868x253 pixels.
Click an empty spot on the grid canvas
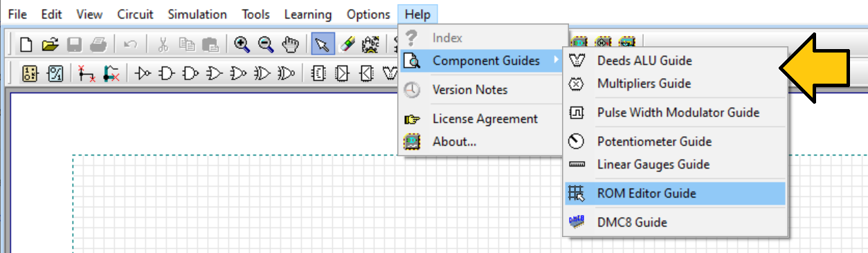[277, 207]
